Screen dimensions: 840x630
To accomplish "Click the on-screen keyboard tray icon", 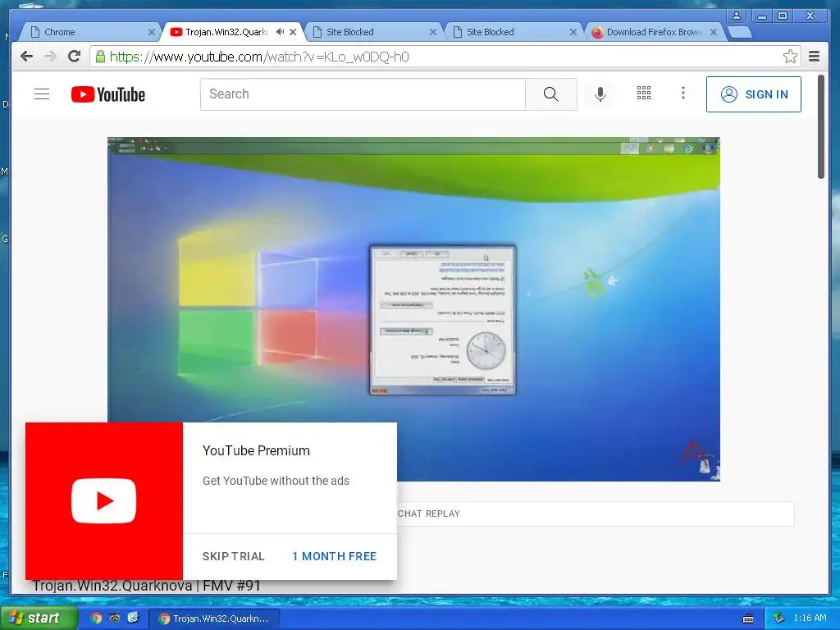I will coord(748,619).
